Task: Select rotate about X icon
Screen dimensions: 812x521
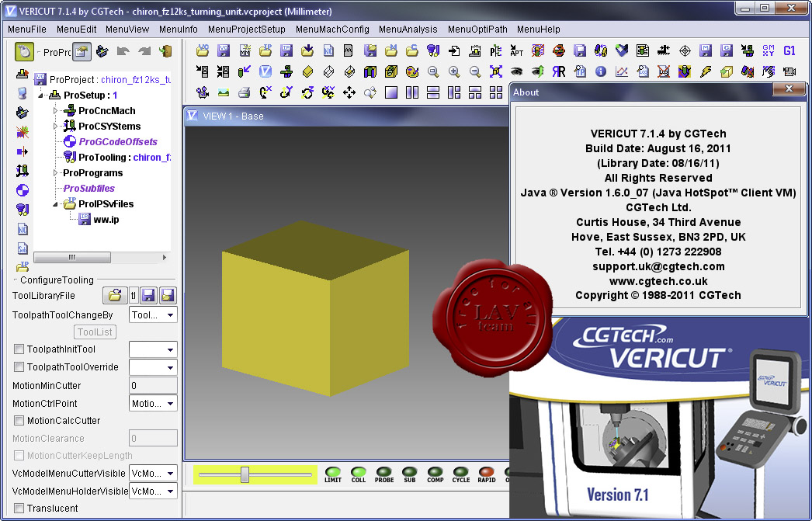Action: pyautogui.click(x=265, y=92)
